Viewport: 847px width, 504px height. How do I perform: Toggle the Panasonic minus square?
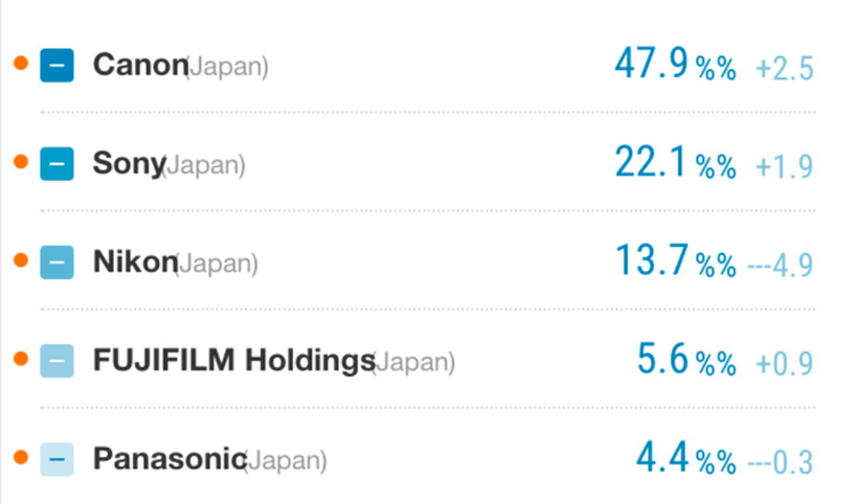point(57,460)
